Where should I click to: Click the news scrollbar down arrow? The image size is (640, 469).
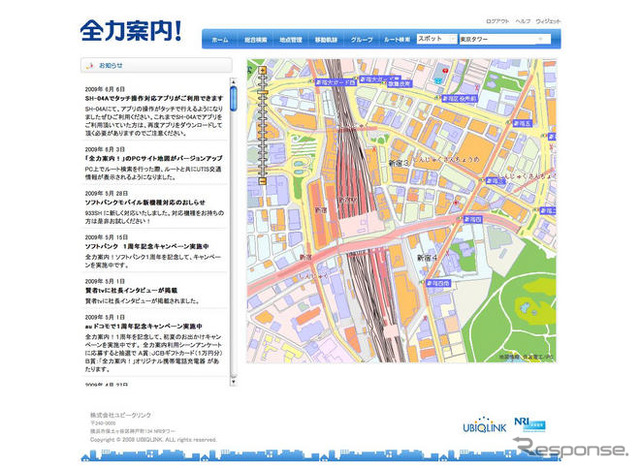pyautogui.click(x=233, y=382)
